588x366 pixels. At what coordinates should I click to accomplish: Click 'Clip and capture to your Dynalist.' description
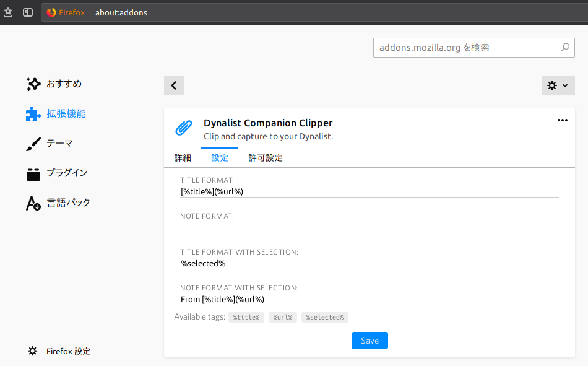(268, 136)
